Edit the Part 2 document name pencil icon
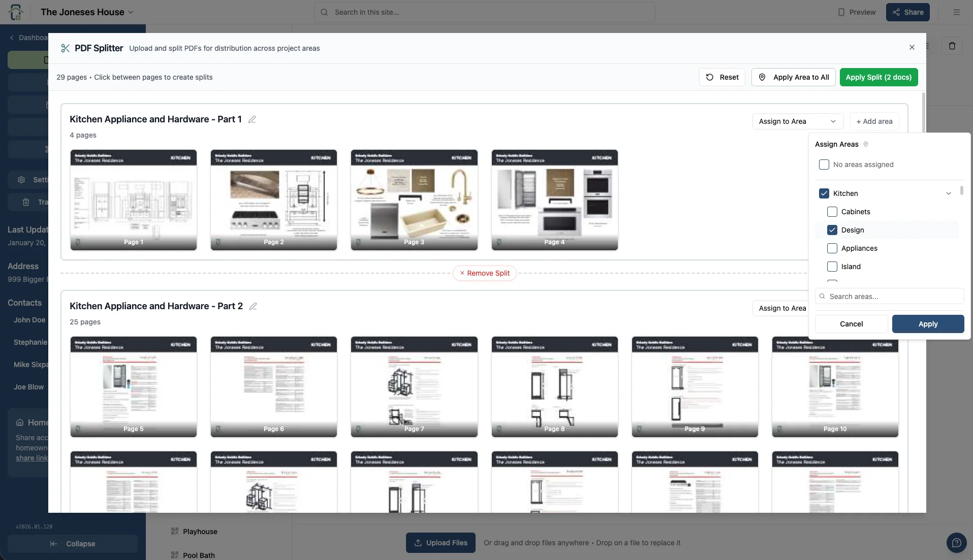973x560 pixels. [x=253, y=306]
